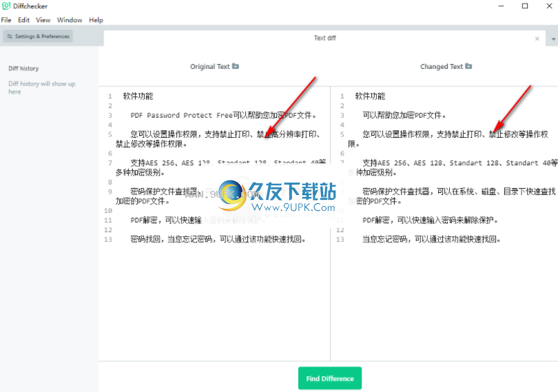The image size is (558, 392).
Task: Close the Diffchecker window
Action: click(549, 6)
